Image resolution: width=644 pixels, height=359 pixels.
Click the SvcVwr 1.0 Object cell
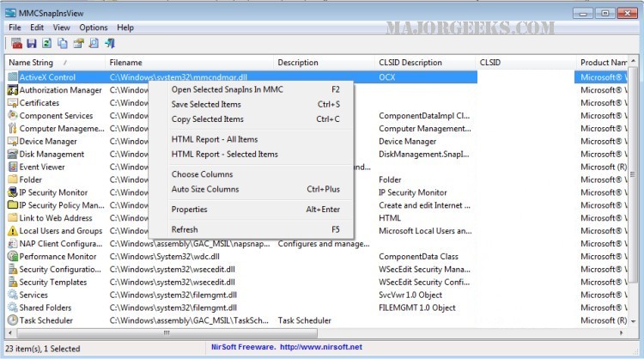point(410,295)
